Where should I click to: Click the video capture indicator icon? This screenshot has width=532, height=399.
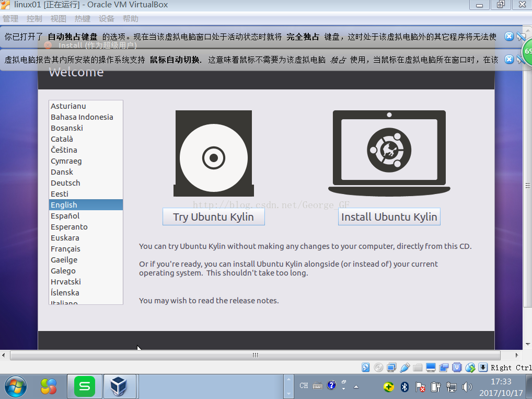[x=444, y=368]
